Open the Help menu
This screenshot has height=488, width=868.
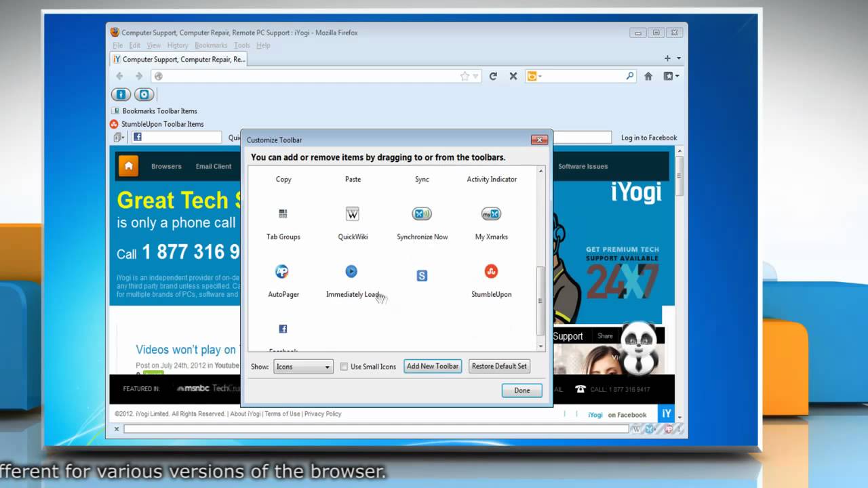[263, 45]
